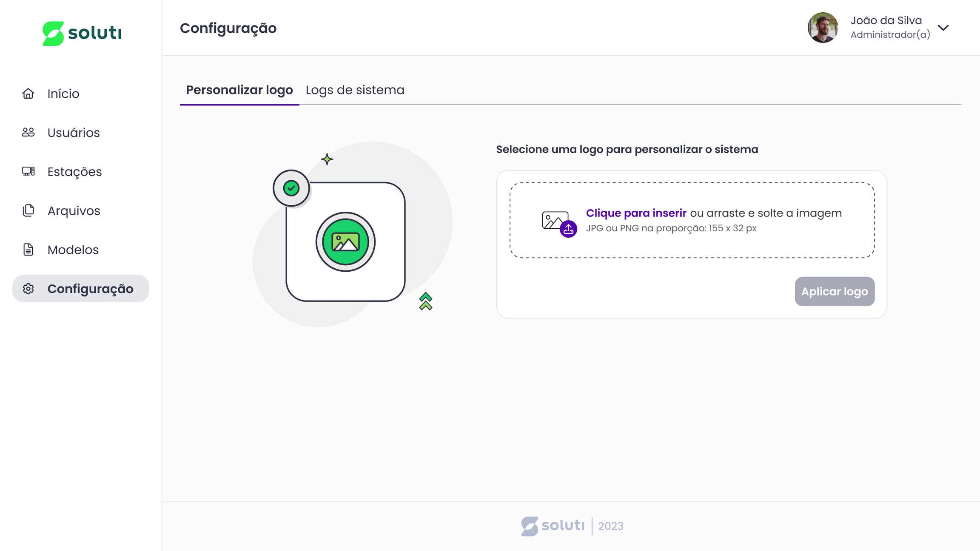Click the document icon beside Modelos
980x551 pixels.
pos(28,250)
